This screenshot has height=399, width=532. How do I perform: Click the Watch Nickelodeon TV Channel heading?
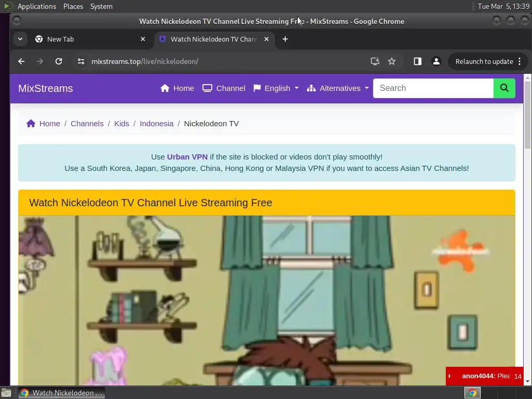click(x=151, y=203)
